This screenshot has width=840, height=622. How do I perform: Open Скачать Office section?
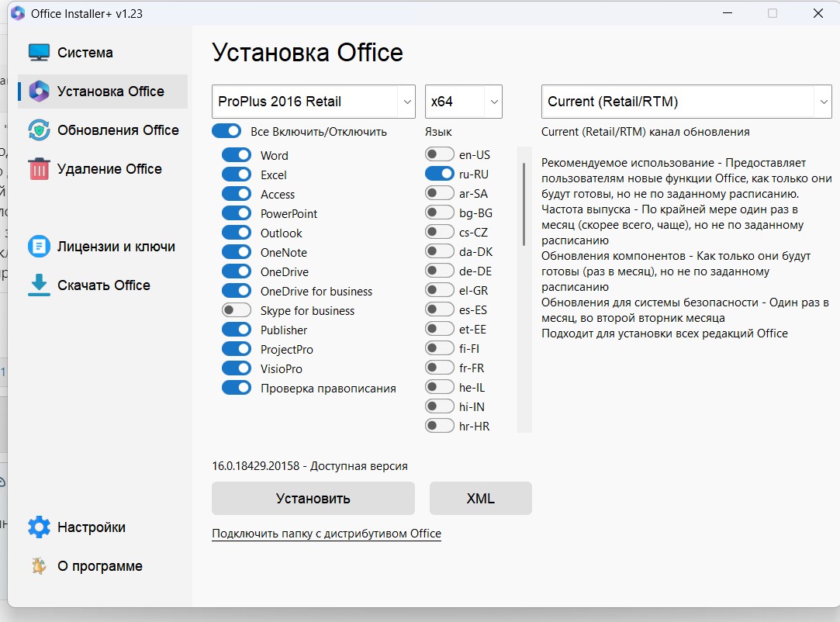pos(102,285)
